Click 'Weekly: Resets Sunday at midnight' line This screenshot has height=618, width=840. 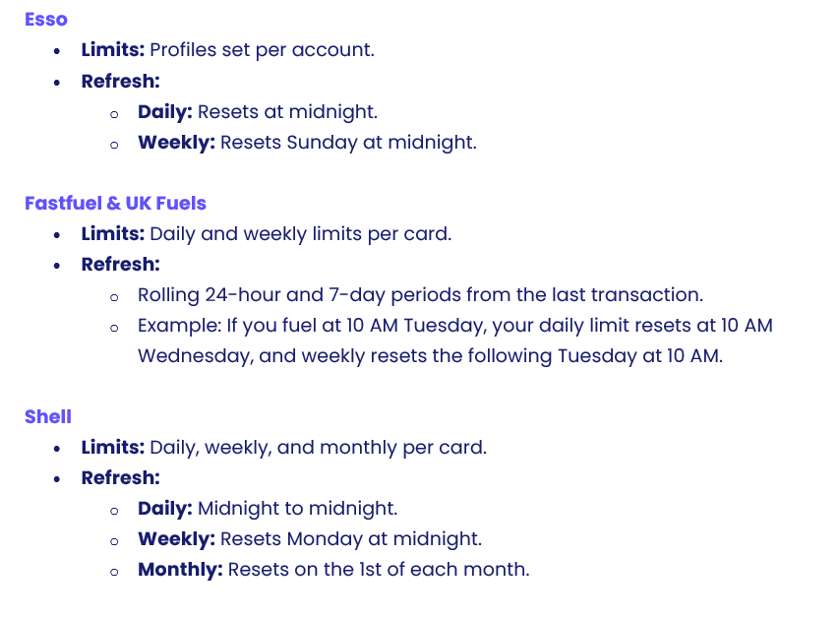(307, 143)
